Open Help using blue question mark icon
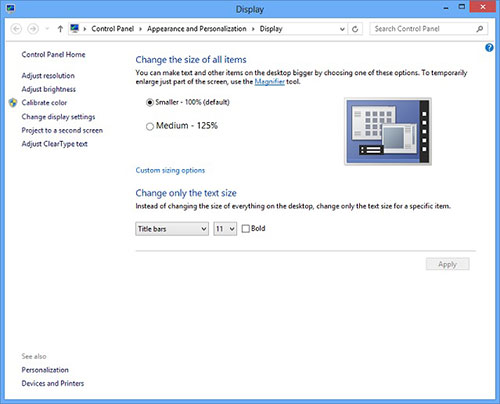This screenshot has height=404, width=500. tap(489, 48)
